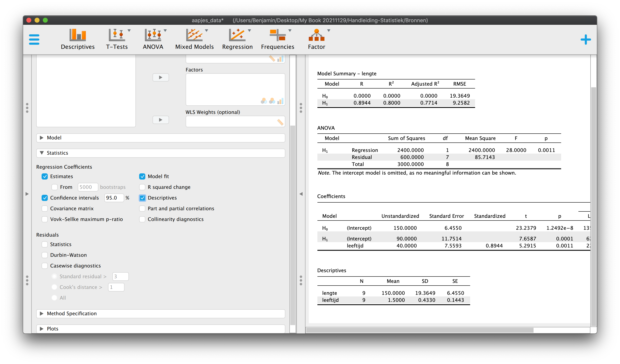Open Frequencies dropdown arrow

[290, 31]
